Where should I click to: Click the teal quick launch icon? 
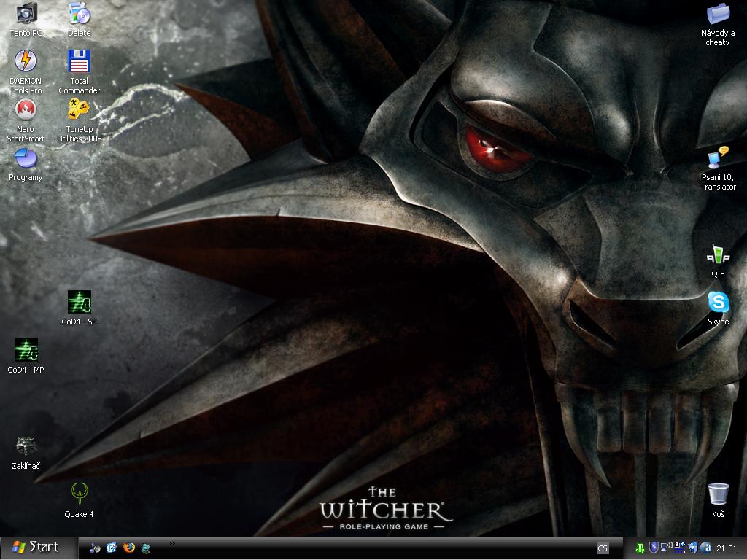pos(146,548)
